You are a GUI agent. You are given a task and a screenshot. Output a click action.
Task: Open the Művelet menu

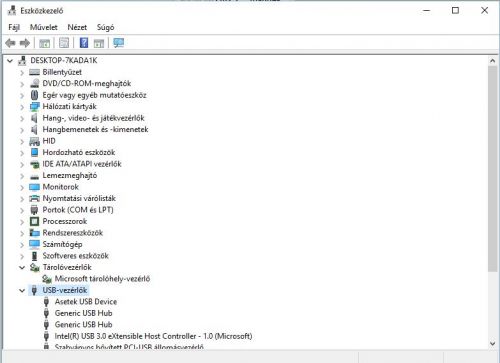coord(44,27)
